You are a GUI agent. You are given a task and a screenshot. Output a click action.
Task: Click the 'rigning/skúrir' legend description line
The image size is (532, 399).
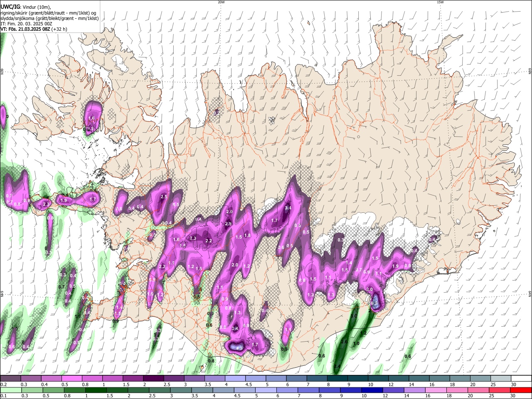pos(48,13)
